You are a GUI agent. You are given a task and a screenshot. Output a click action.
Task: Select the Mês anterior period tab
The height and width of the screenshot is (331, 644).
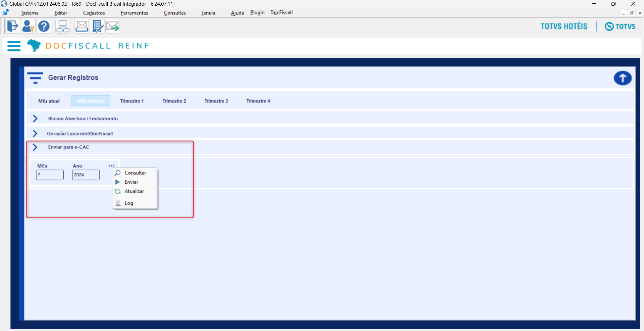click(91, 101)
